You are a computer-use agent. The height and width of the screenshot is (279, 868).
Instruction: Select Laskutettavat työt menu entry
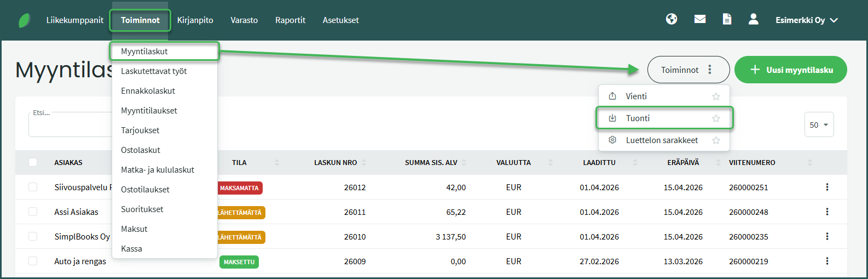point(164,71)
